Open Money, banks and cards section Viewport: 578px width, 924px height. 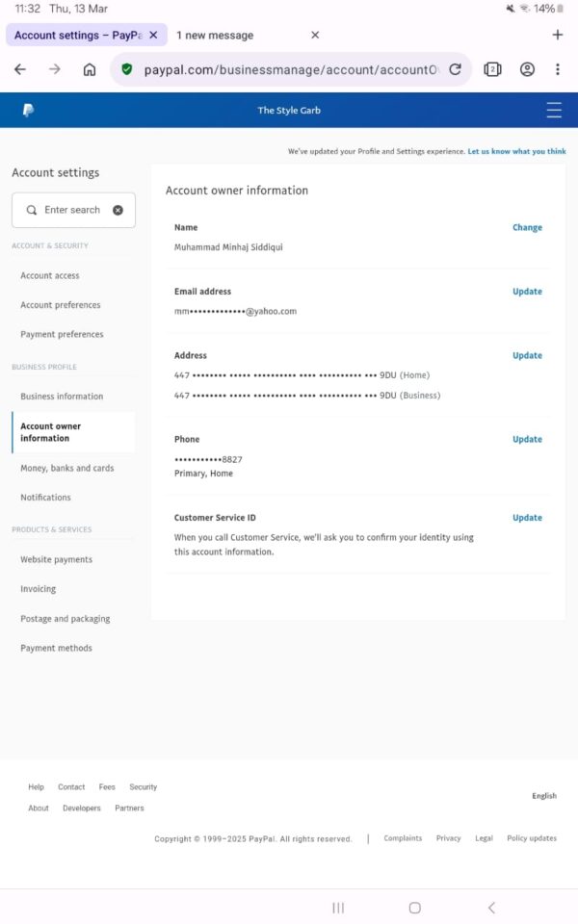point(67,468)
